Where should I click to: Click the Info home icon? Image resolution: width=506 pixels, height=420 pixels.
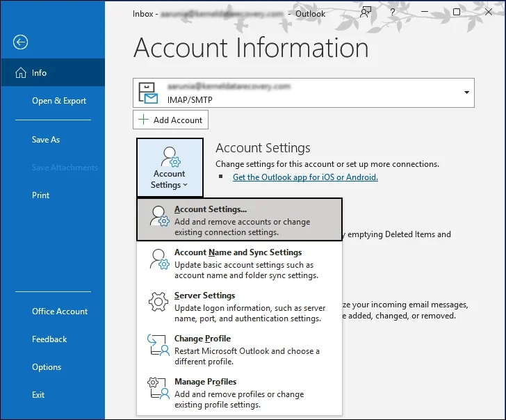tap(21, 72)
